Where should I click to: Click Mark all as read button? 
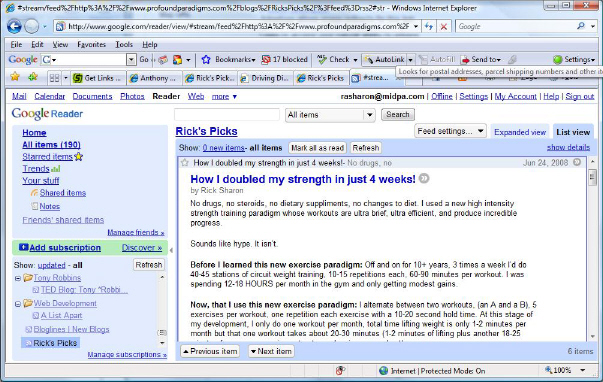[x=317, y=148]
